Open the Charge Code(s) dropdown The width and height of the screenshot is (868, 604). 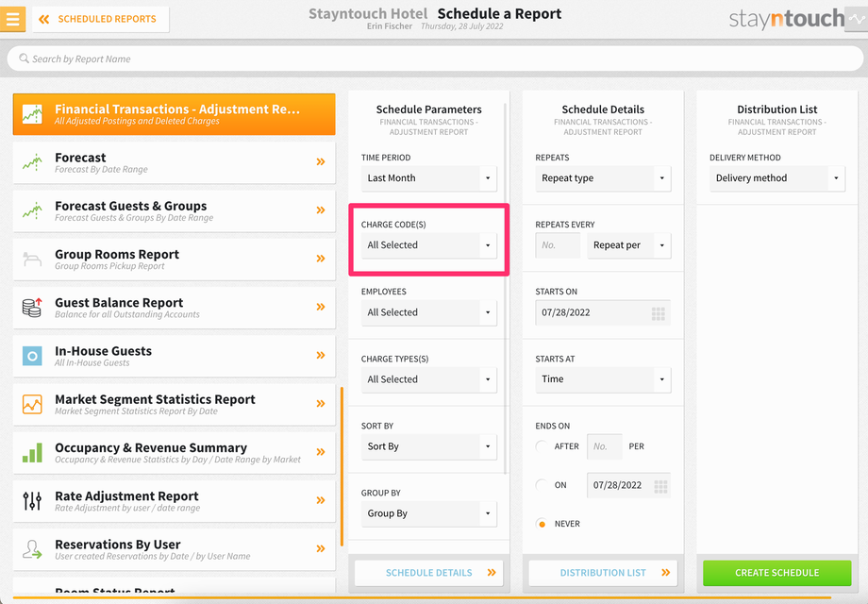point(429,245)
